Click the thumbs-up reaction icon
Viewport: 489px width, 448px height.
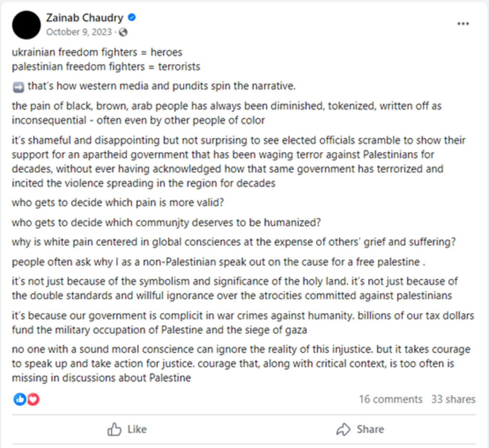coord(19,399)
